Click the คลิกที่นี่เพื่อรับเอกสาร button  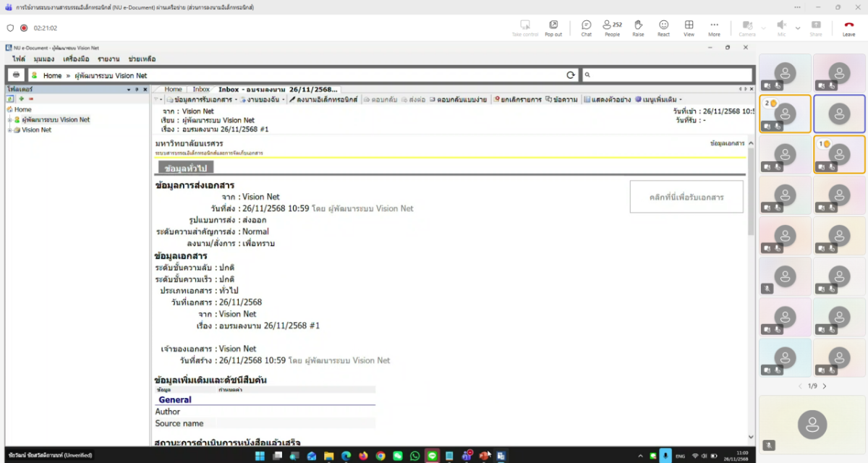pyautogui.click(x=686, y=197)
